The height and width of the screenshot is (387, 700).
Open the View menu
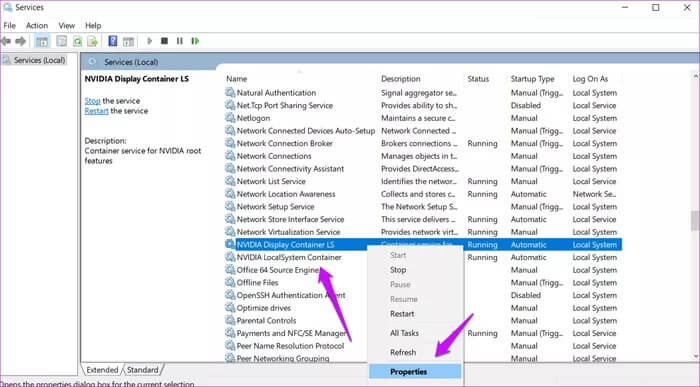pos(67,25)
